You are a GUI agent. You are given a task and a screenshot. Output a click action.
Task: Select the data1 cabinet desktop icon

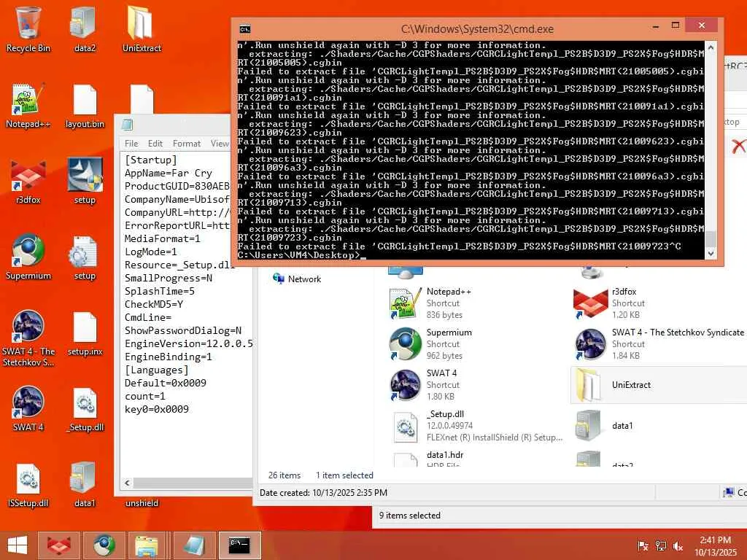85,485
